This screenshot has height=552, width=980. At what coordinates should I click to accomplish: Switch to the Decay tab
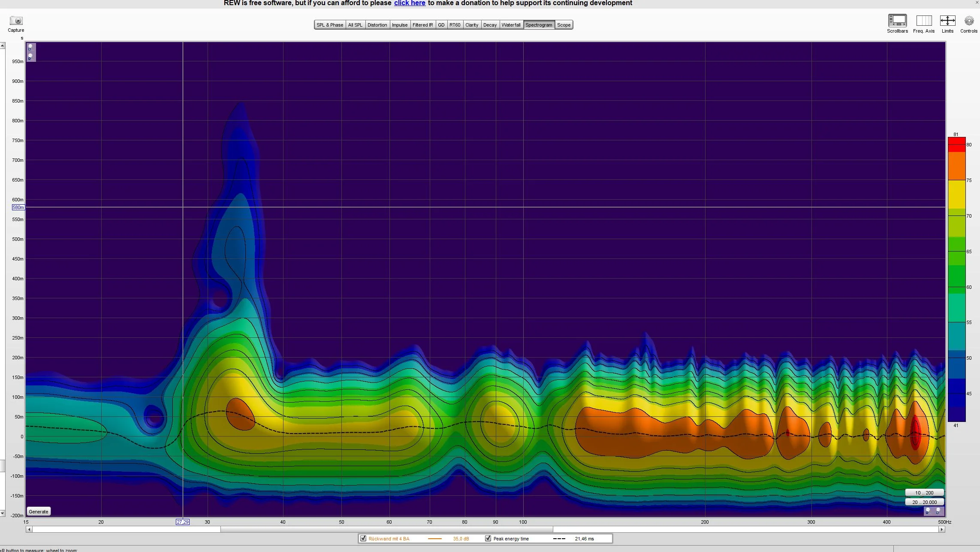pyautogui.click(x=490, y=25)
